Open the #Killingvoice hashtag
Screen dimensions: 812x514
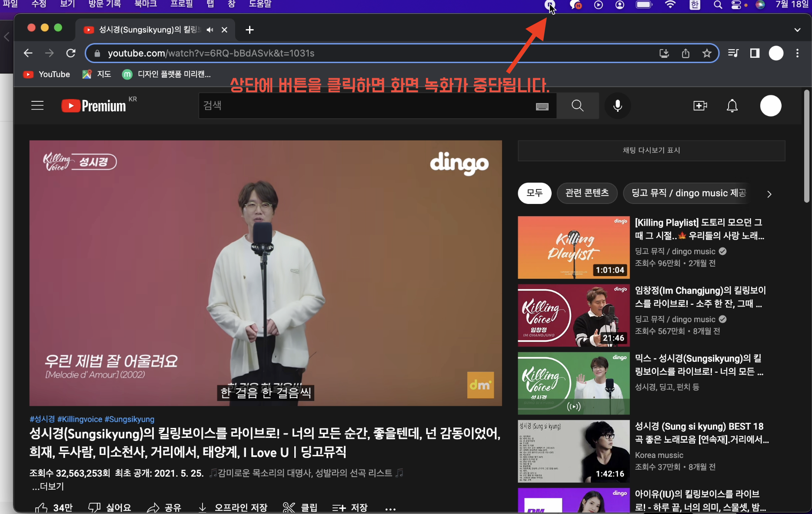click(80, 419)
